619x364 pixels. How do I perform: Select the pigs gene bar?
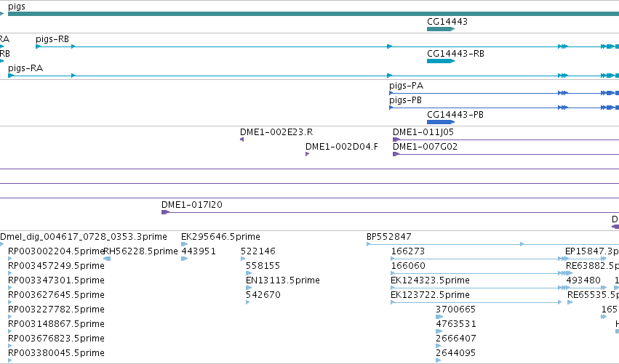(314, 14)
